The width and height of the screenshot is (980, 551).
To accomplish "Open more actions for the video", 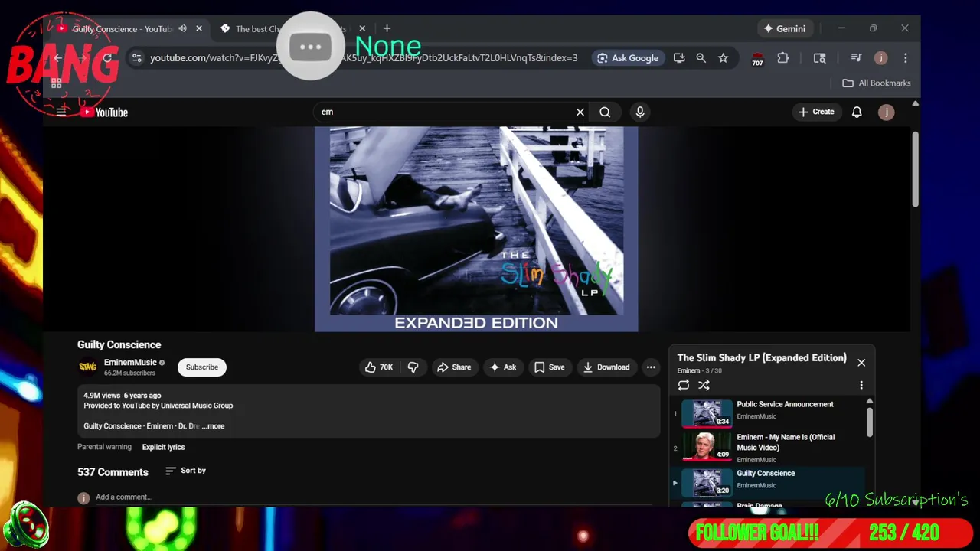I will pos(651,367).
